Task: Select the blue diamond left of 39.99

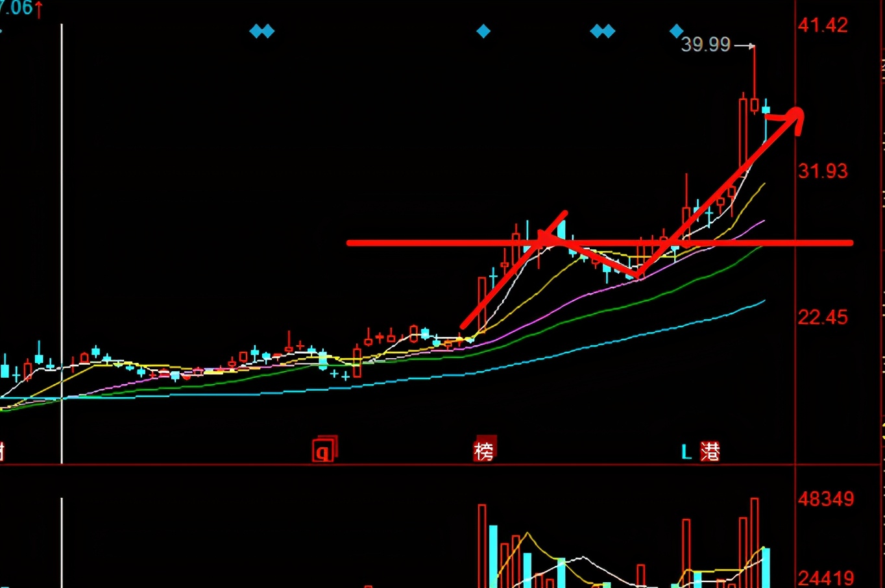Action: (676, 31)
